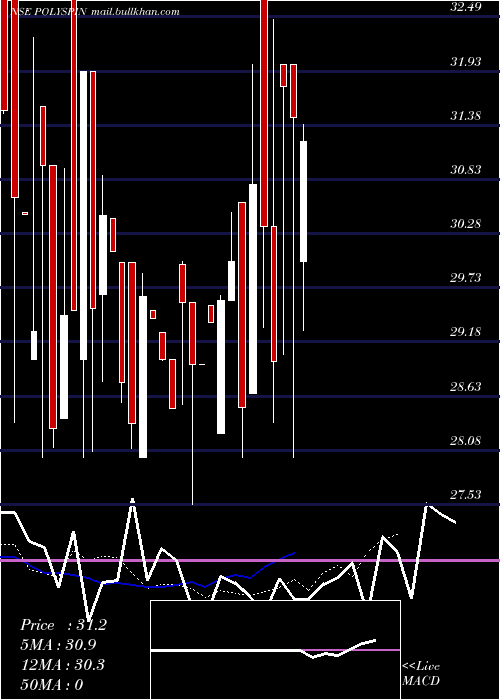Click the 28.08 price axis label

click(466, 441)
